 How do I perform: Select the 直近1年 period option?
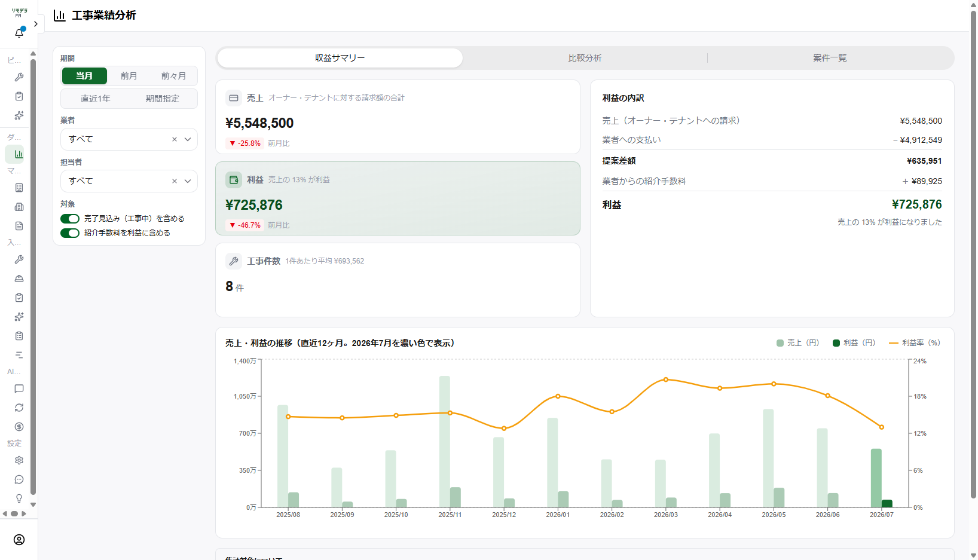96,99
